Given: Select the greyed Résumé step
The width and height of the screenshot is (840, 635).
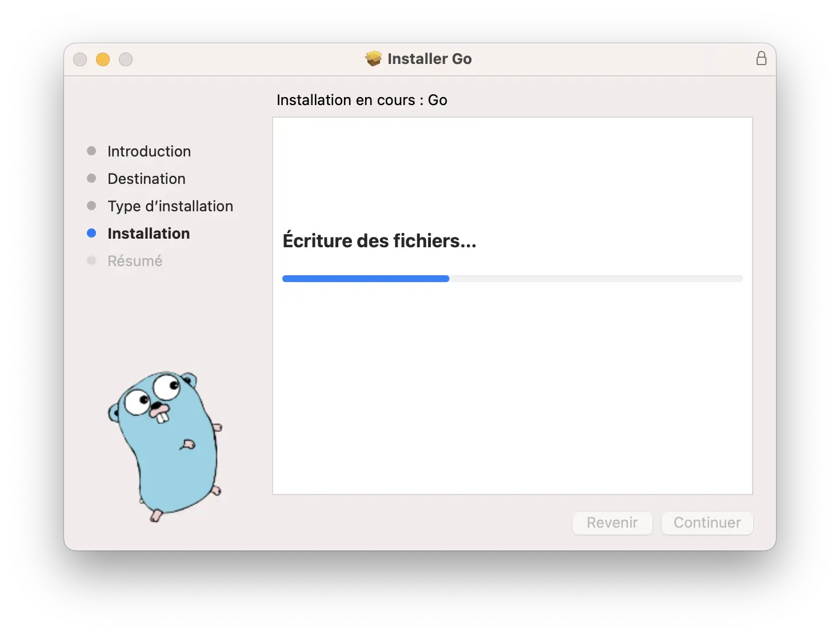Looking at the screenshot, I should coord(135,261).
